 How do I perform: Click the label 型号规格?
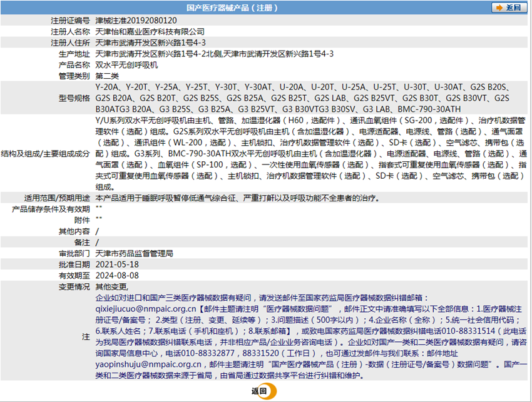click(x=74, y=98)
